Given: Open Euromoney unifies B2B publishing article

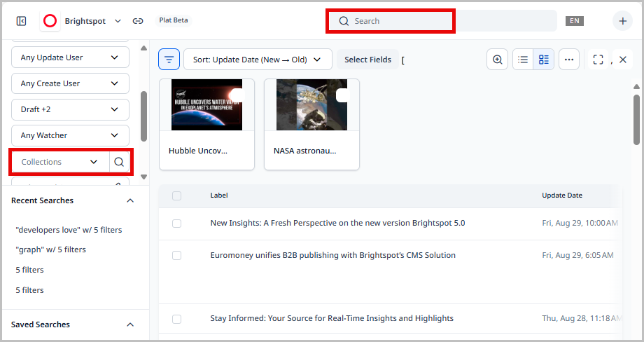Looking at the screenshot, I should pyautogui.click(x=333, y=255).
